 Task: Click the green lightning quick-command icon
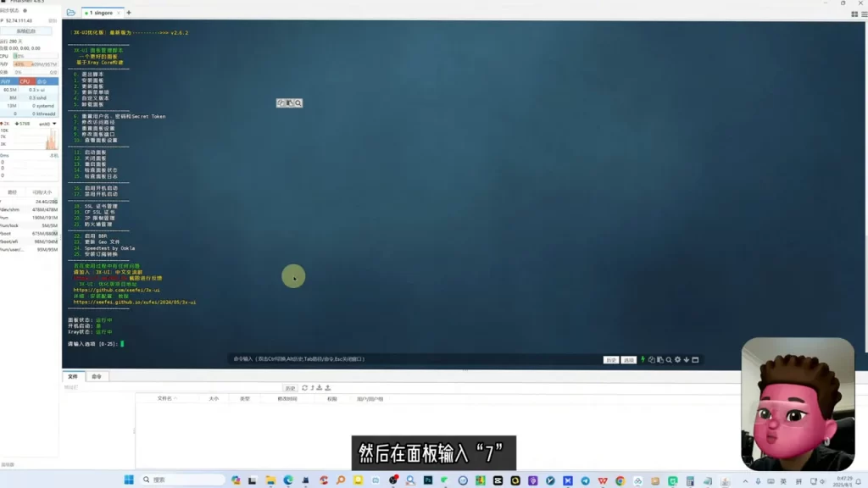643,359
